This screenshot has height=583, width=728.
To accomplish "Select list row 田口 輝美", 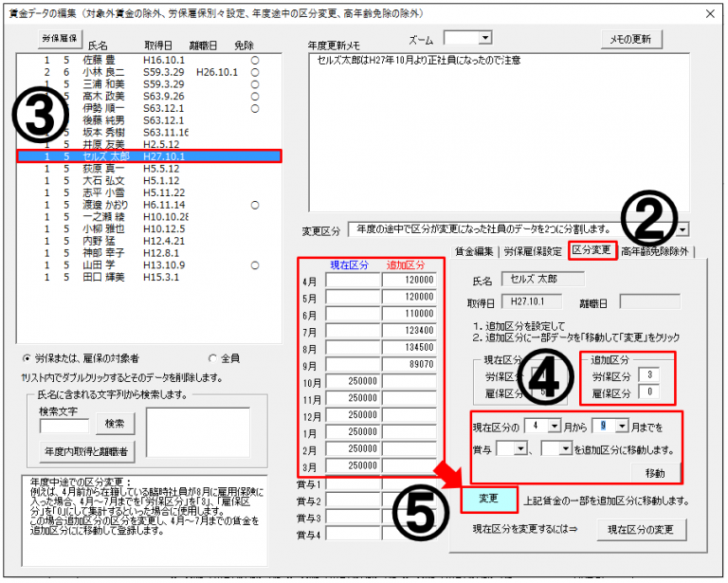I will (149, 278).
